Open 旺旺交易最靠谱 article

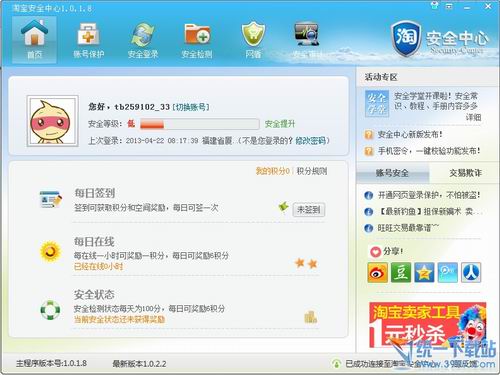(x=408, y=228)
